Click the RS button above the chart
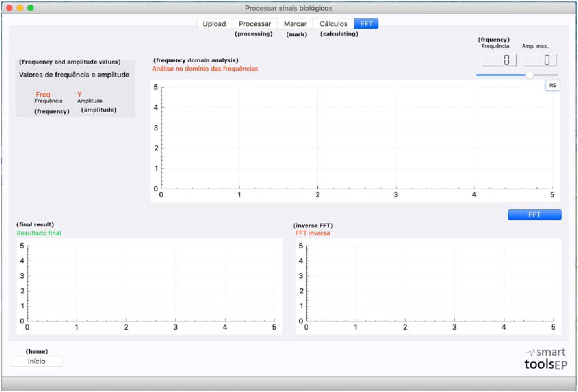The height and width of the screenshot is (392, 578). coord(552,85)
